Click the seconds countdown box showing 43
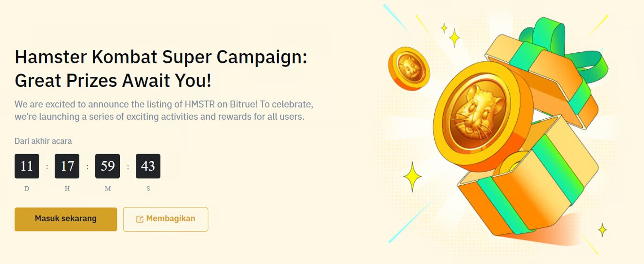Viewport: 644px width, 264px height. (x=148, y=166)
